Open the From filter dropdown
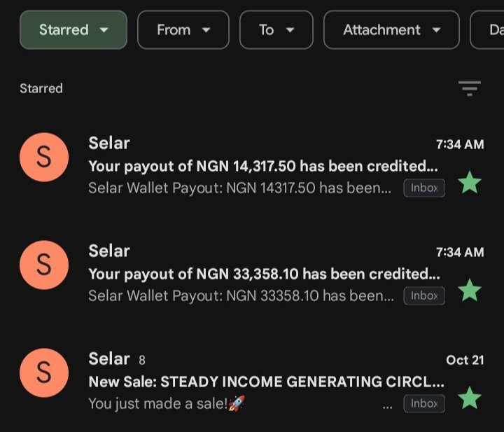The height and width of the screenshot is (432, 504). 183,30
